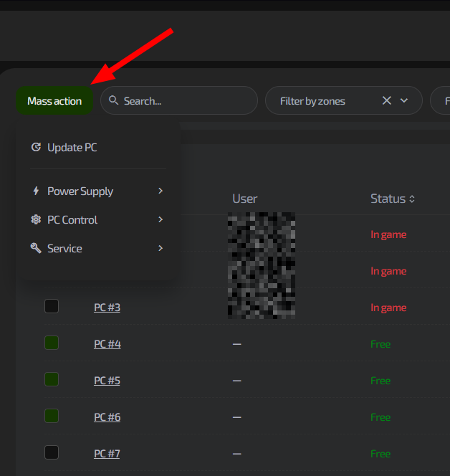Deselect the PC #6 checkbox
This screenshot has width=450, height=476.
point(52,416)
